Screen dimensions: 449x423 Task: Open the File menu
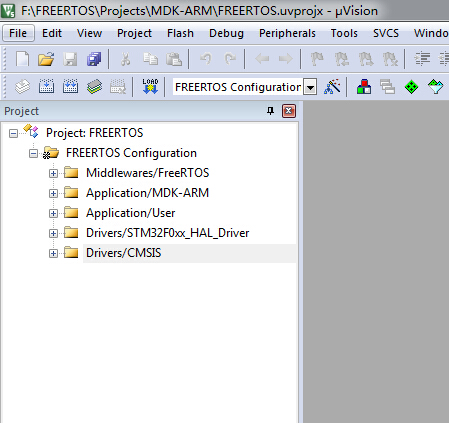click(18, 33)
